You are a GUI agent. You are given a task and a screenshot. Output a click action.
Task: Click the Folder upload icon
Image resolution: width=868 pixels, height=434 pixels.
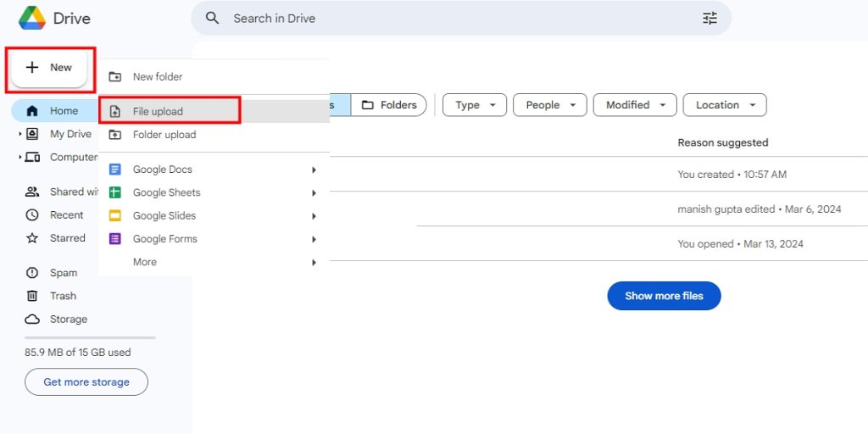pyautogui.click(x=114, y=135)
